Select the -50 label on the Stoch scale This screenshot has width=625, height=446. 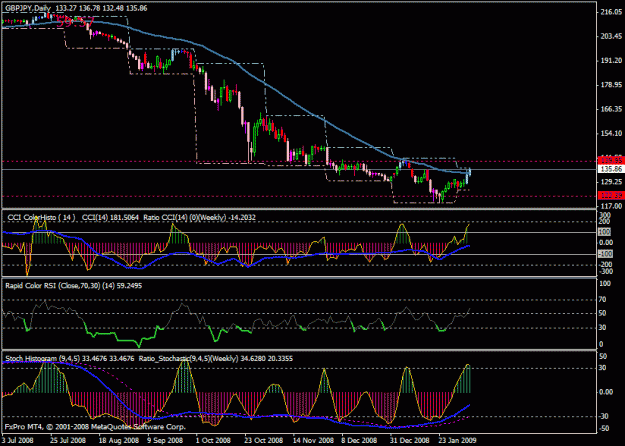pos(603,428)
